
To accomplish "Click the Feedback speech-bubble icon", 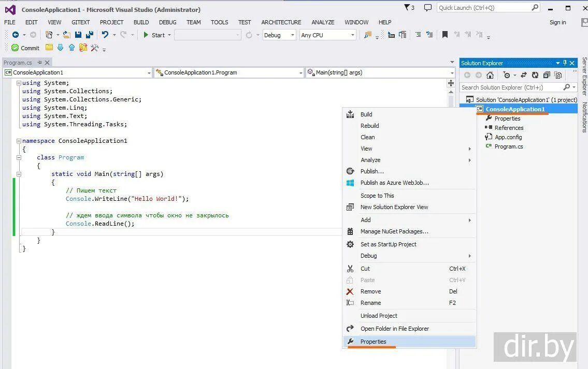I will [427, 7].
